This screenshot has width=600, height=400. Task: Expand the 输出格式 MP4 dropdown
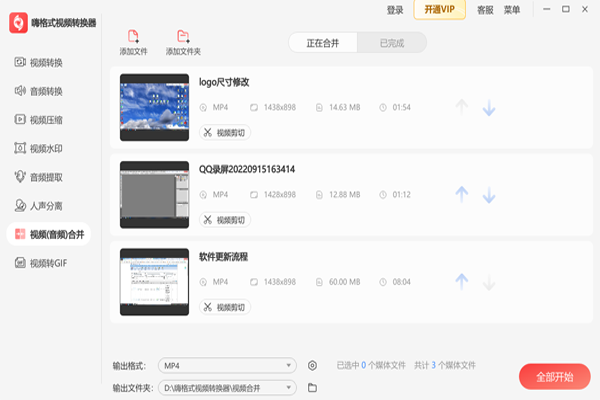pos(228,366)
